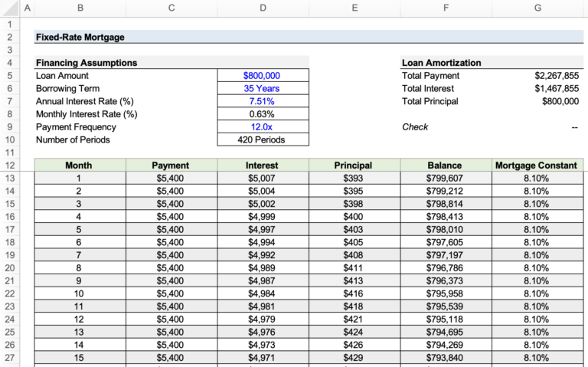Select the month 13 principal $424
This screenshot has height=367, width=588.
354,332
